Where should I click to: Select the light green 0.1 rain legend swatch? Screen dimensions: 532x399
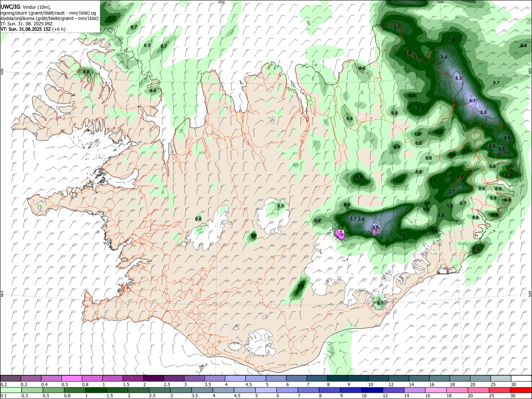[10, 390]
